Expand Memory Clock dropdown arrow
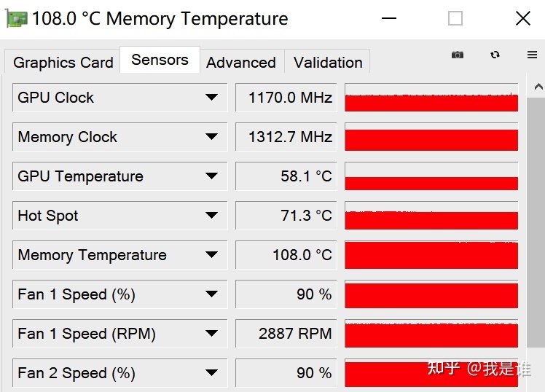Screen dimensions: 545x392 tap(211, 136)
